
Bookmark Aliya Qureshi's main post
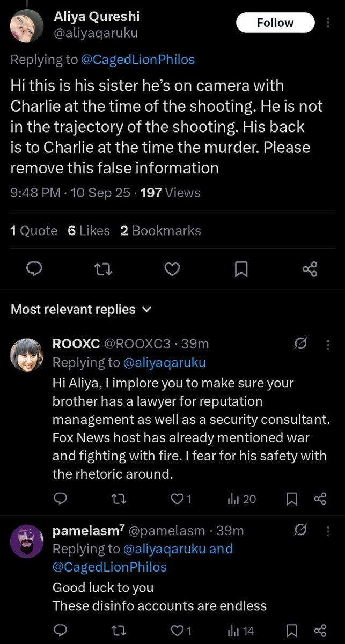pos(241,269)
